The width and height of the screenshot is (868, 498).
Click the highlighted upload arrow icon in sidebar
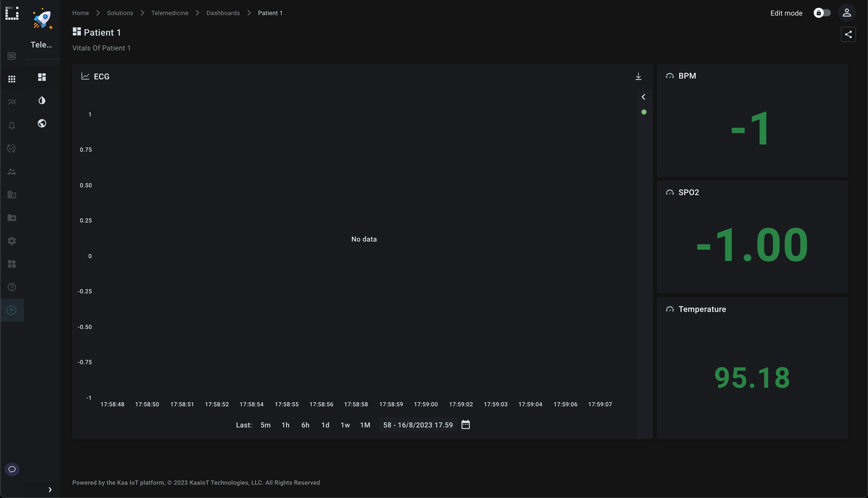pyautogui.click(x=12, y=310)
